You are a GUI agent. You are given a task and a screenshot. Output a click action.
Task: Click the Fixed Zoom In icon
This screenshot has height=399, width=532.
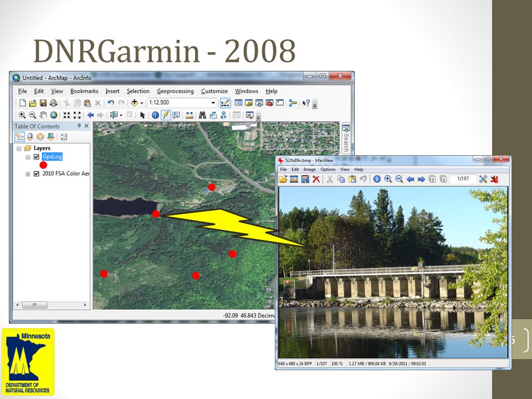tap(67, 115)
